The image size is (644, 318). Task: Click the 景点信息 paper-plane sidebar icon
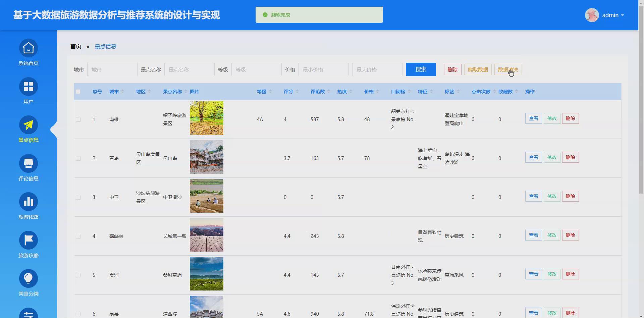29,124
